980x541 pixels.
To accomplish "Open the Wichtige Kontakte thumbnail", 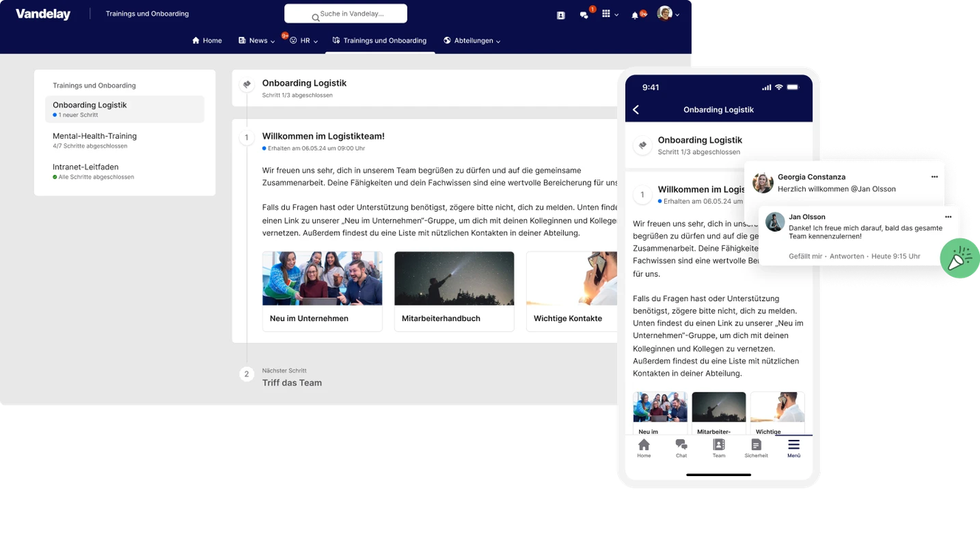I will [x=572, y=289].
